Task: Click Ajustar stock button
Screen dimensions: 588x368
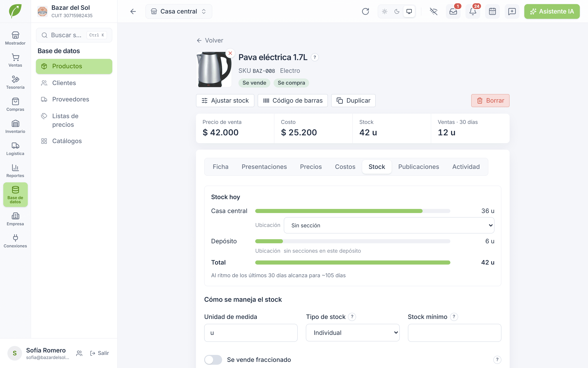Action: [225, 101]
